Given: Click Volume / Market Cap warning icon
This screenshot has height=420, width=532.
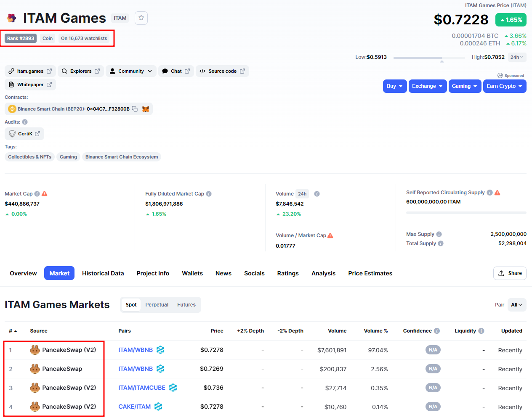Looking at the screenshot, I should (x=330, y=235).
